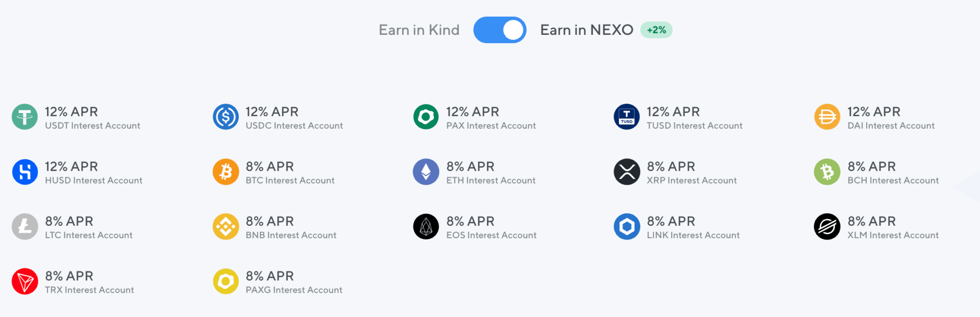Click the green PAX coin icon

(x=426, y=117)
